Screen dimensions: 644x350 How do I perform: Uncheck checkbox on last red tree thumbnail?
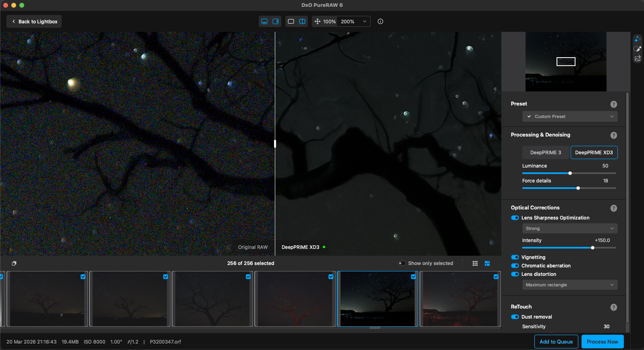point(496,277)
